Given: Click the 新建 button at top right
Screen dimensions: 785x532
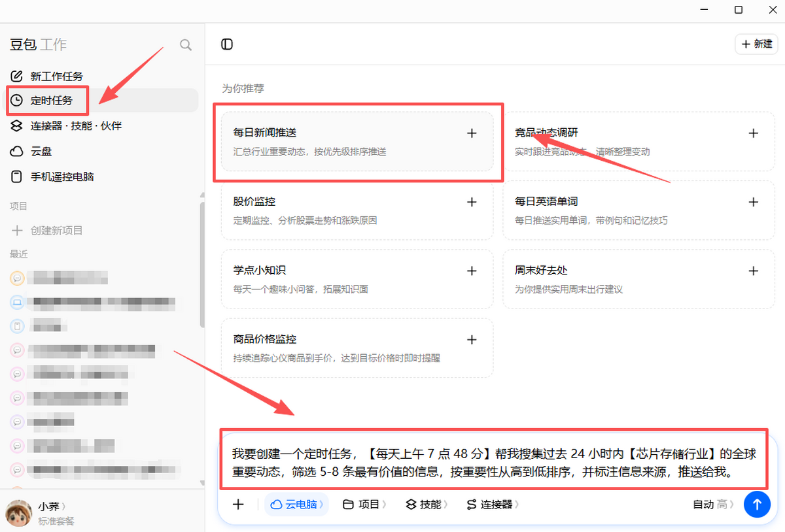Looking at the screenshot, I should [756, 44].
